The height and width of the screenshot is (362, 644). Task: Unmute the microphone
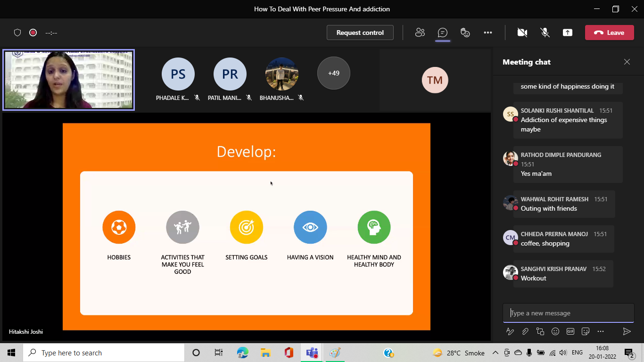tap(545, 33)
